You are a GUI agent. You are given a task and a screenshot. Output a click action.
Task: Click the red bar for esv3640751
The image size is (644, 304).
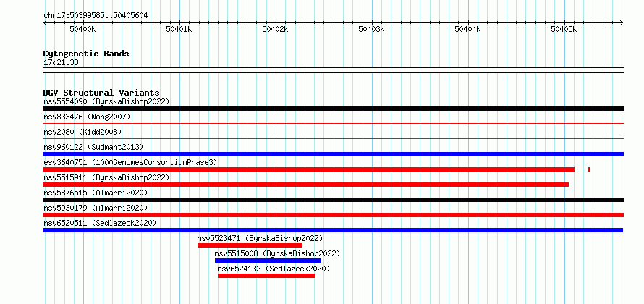[x=309, y=169]
